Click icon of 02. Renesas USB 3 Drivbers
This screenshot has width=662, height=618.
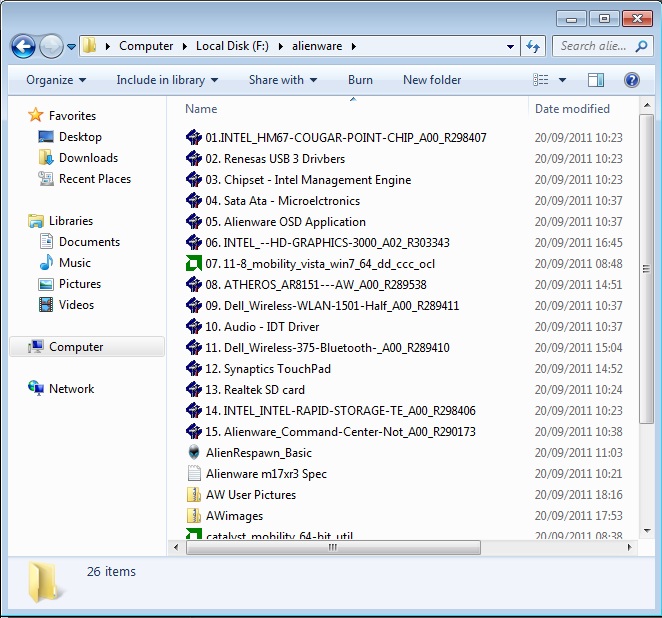point(194,158)
